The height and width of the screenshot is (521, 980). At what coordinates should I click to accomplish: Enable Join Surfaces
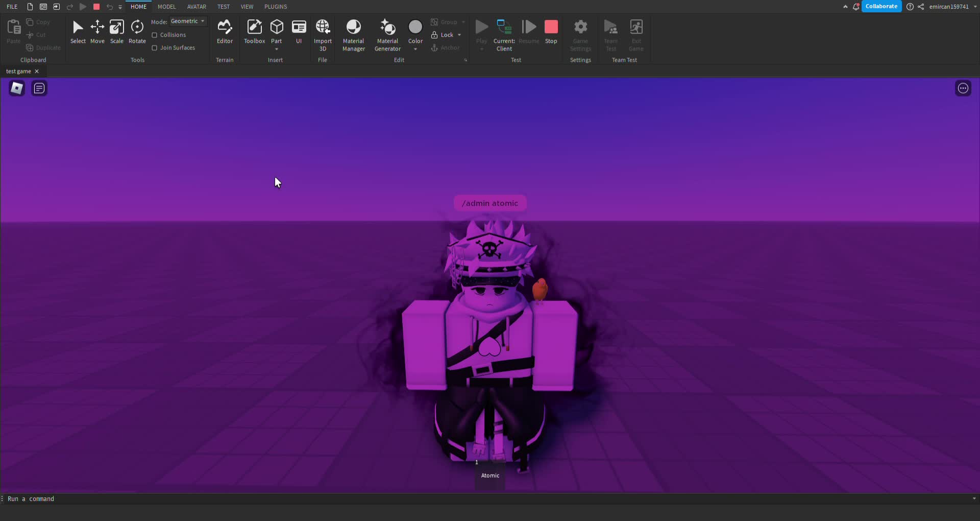point(154,48)
